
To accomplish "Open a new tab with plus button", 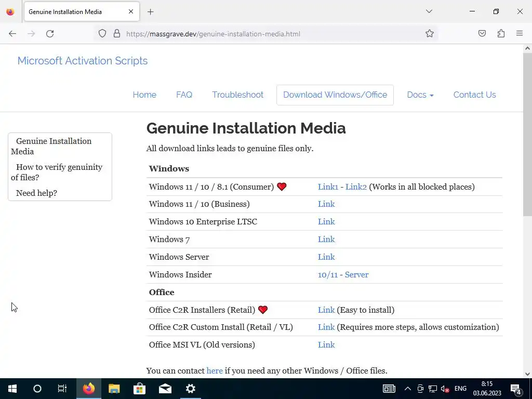I will tap(151, 12).
